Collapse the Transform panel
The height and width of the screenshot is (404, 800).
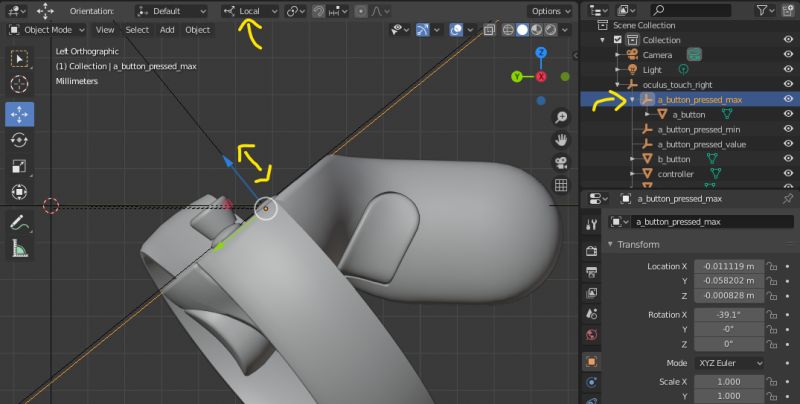point(610,244)
